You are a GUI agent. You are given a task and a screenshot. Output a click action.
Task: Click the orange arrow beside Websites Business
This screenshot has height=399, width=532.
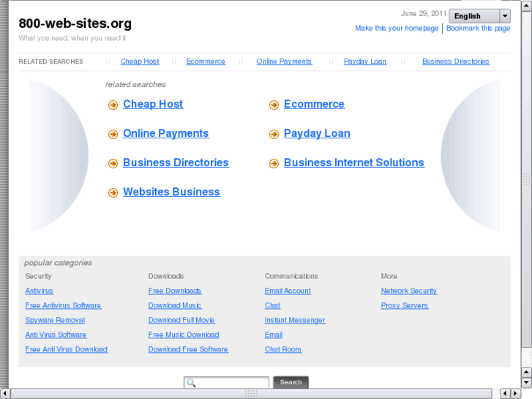pos(113,193)
